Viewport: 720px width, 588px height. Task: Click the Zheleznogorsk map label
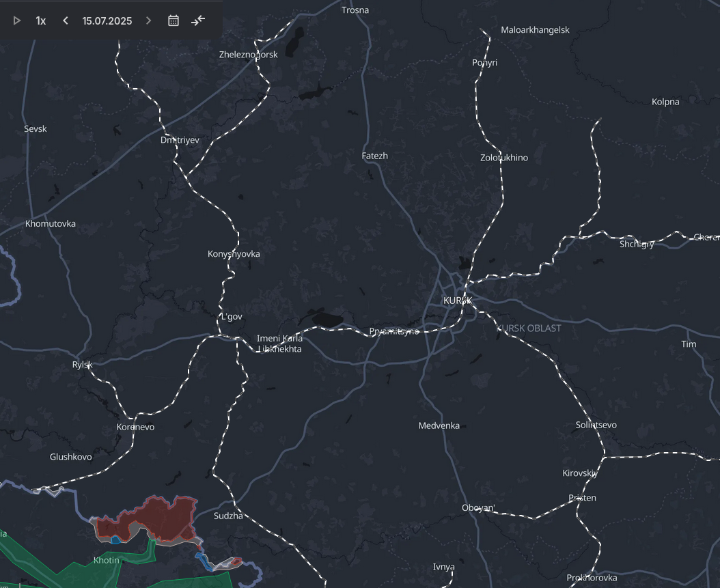pos(249,54)
